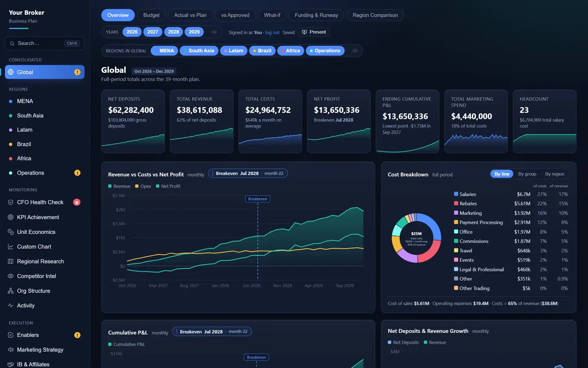
Task: Switch Cost Breakdown to By group
Action: click(527, 174)
